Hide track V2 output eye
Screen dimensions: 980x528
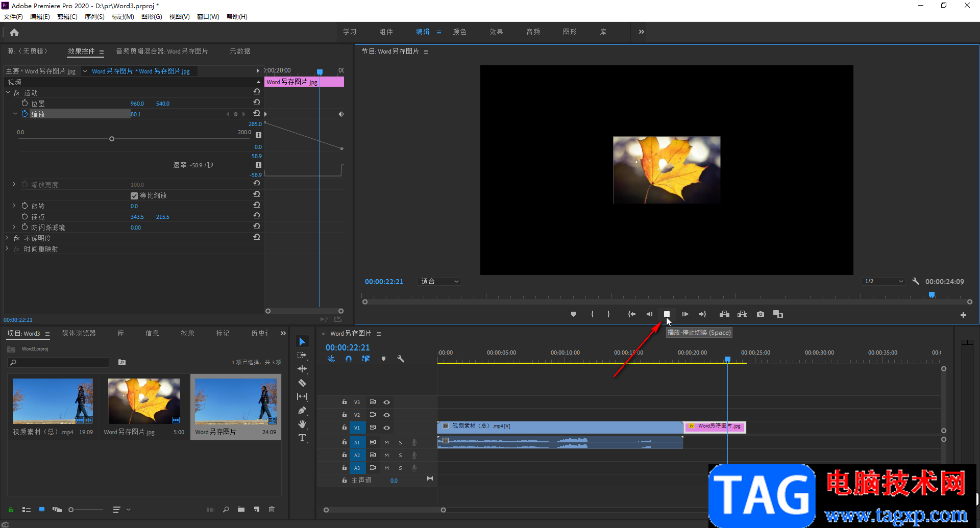pos(386,415)
